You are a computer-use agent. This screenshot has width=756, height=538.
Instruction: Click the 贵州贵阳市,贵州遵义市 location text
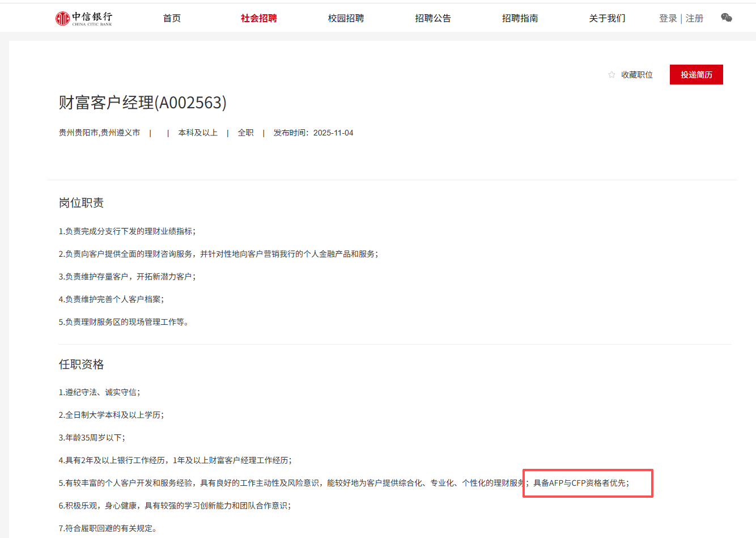click(99, 133)
